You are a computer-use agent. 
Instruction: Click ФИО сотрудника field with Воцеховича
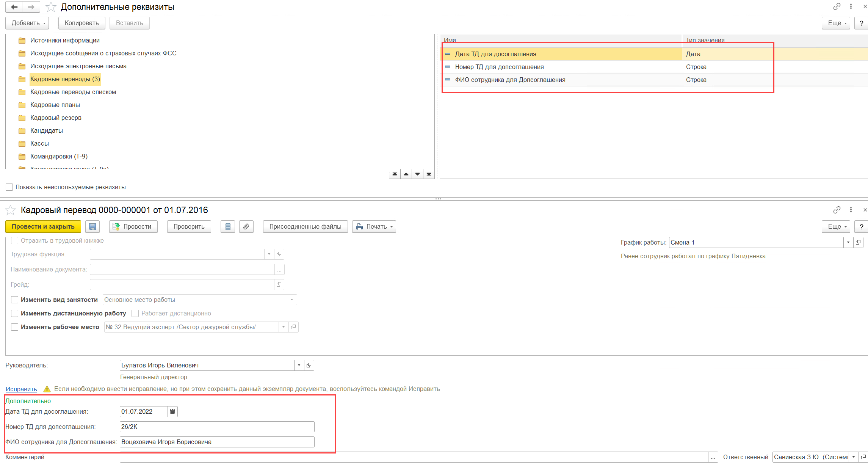tap(217, 442)
